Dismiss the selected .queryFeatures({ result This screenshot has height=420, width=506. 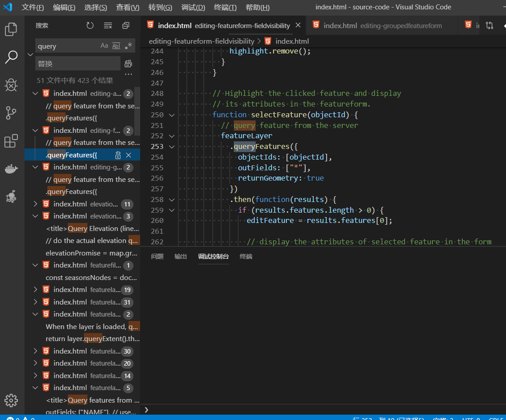[x=129, y=155]
